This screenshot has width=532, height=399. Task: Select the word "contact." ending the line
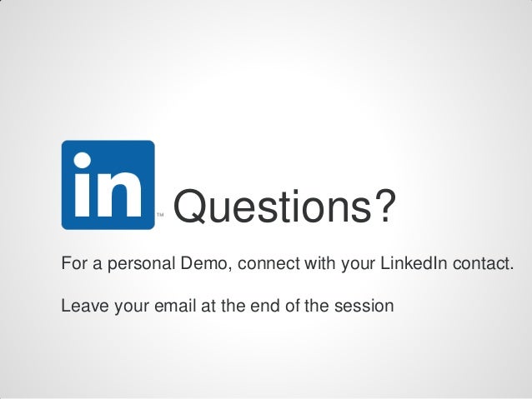[x=483, y=263]
